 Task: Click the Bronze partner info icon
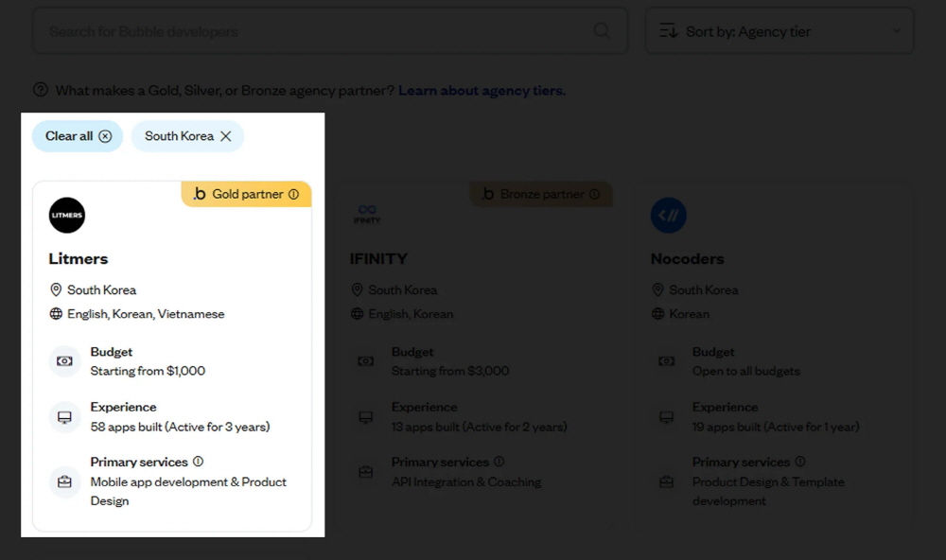(x=595, y=194)
